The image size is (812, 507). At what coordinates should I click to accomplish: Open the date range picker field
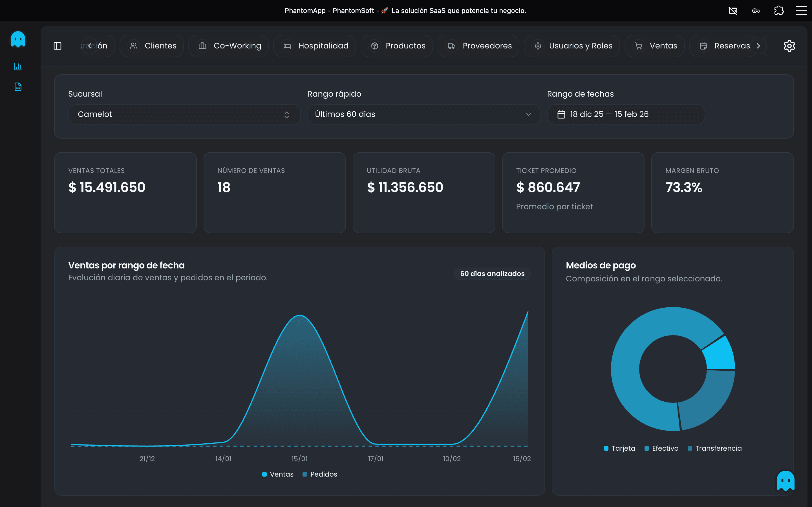[x=626, y=114]
